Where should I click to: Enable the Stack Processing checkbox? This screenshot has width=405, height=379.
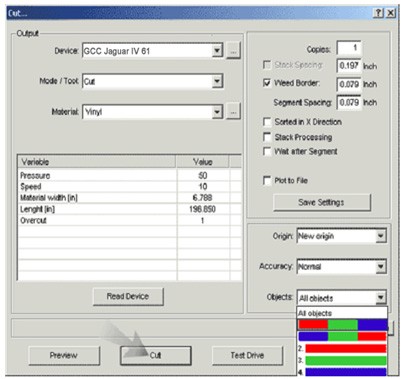click(267, 137)
